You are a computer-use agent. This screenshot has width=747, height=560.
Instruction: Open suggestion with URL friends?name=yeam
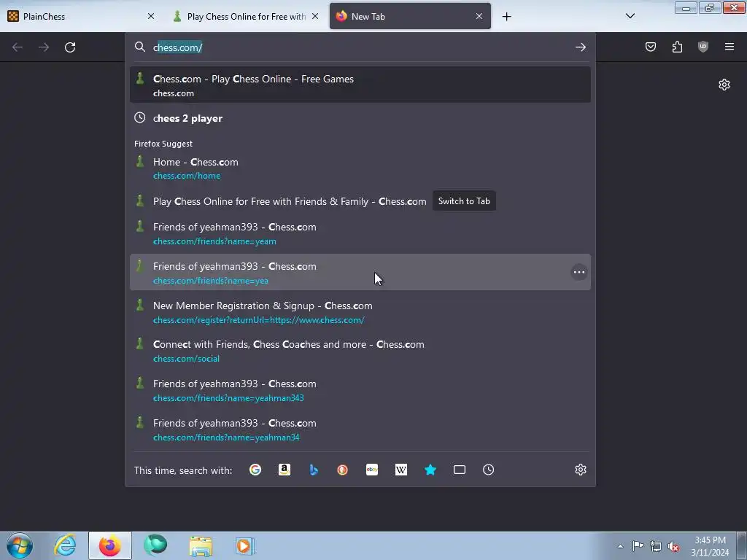point(360,233)
